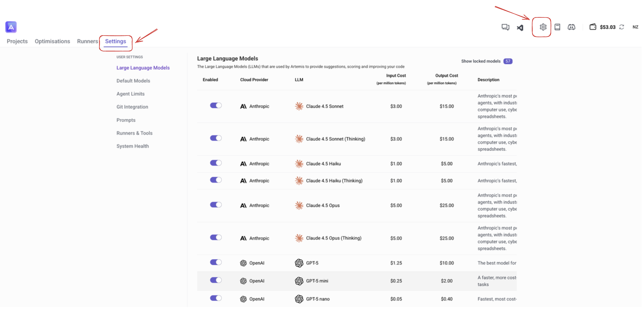Image resolution: width=644 pixels, height=314 pixels.
Task: Click the Anthropic logo next to Claude 4.5 Haiku
Action: tap(243, 164)
